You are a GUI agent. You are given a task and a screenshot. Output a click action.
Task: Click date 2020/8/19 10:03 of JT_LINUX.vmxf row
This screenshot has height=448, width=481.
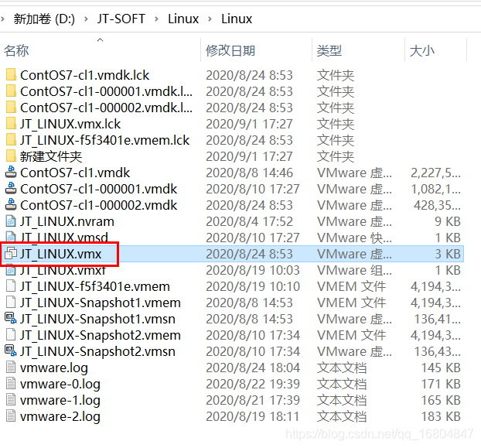[x=253, y=270]
